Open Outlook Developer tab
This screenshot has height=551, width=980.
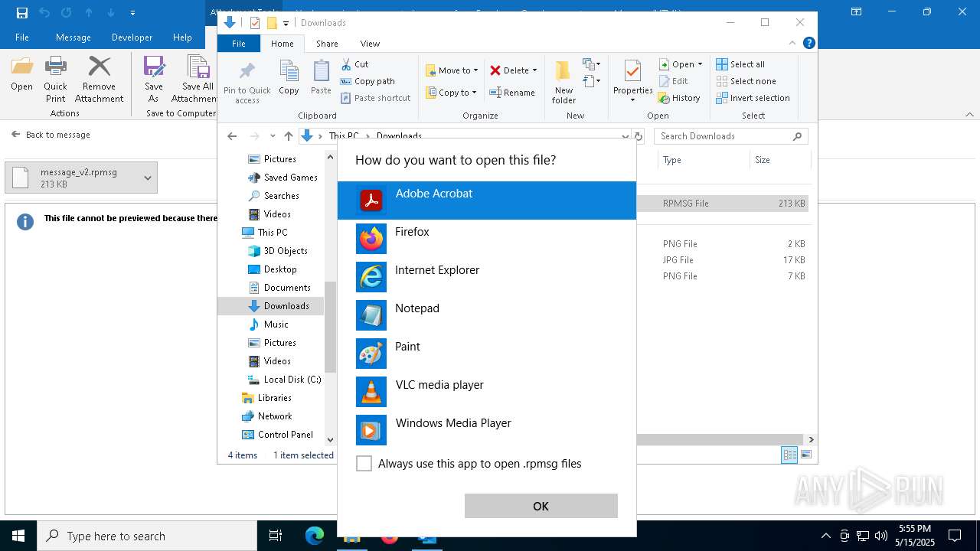tap(132, 37)
